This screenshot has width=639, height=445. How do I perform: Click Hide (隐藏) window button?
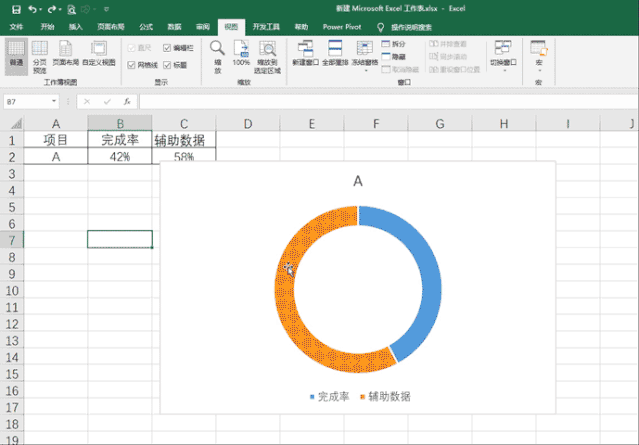pos(394,57)
